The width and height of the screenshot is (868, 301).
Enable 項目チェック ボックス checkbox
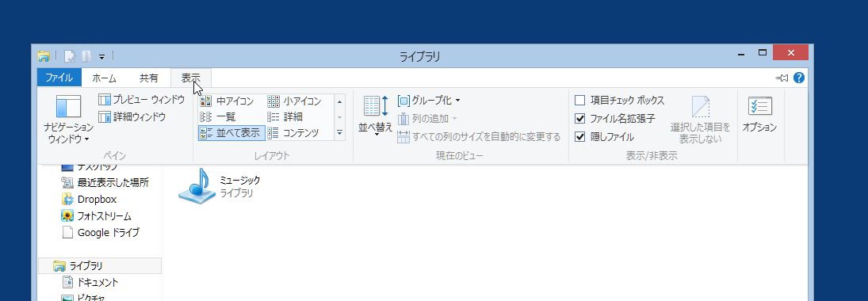click(580, 101)
